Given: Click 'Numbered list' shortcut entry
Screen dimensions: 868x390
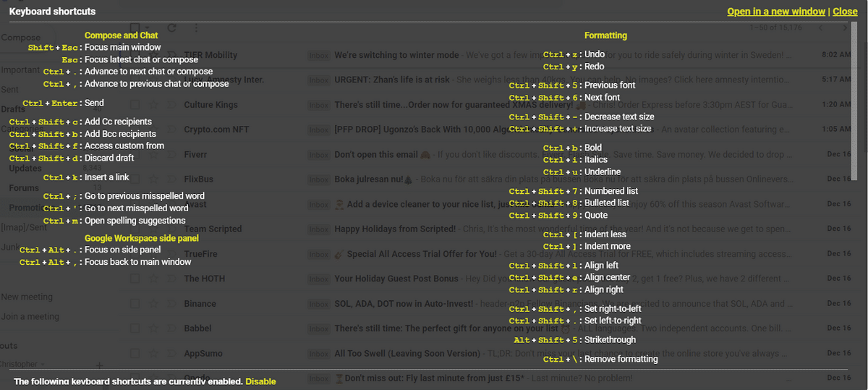Looking at the screenshot, I should 612,191.
